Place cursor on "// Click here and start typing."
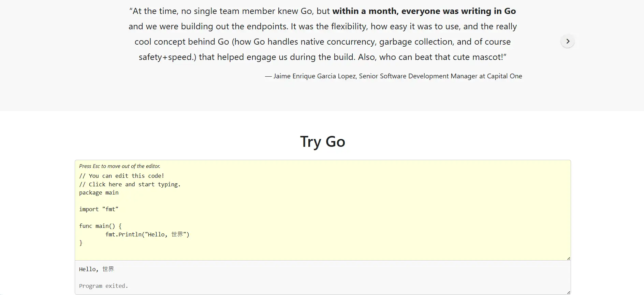 pos(130,184)
